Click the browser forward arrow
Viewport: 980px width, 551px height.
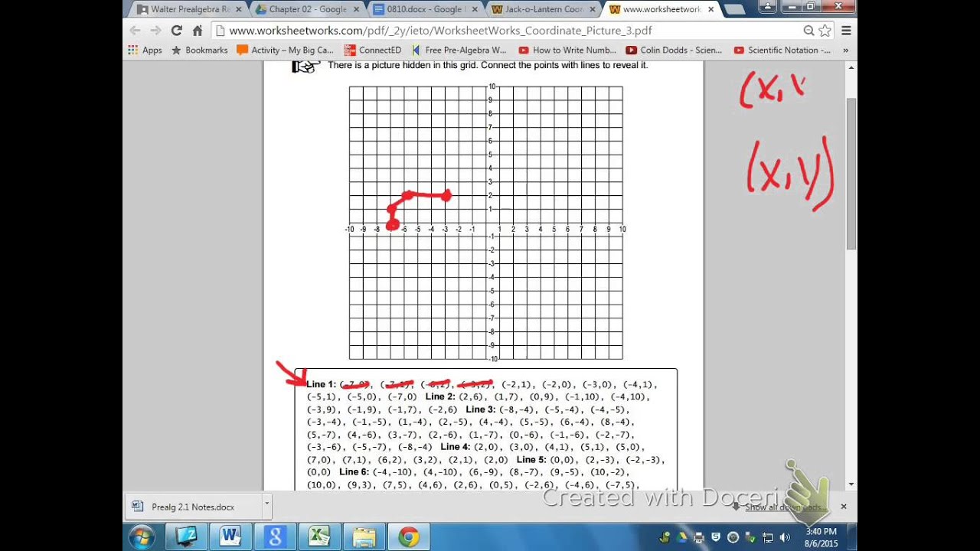click(x=155, y=31)
